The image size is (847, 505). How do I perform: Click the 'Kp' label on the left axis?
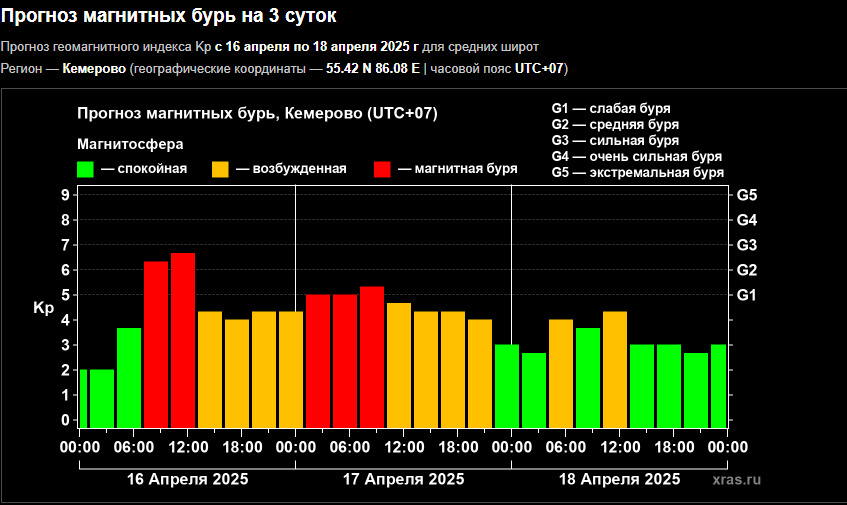coord(43,308)
